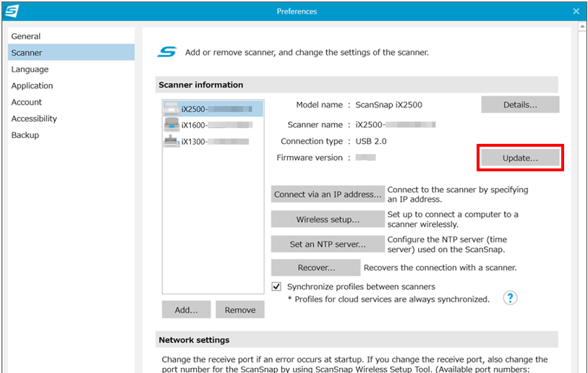Viewport: 588px width, 373px height.
Task: Click the Remove scanner button
Action: click(240, 309)
